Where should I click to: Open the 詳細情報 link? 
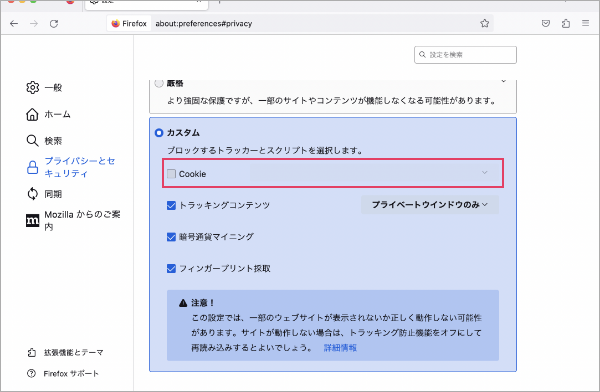coord(340,348)
